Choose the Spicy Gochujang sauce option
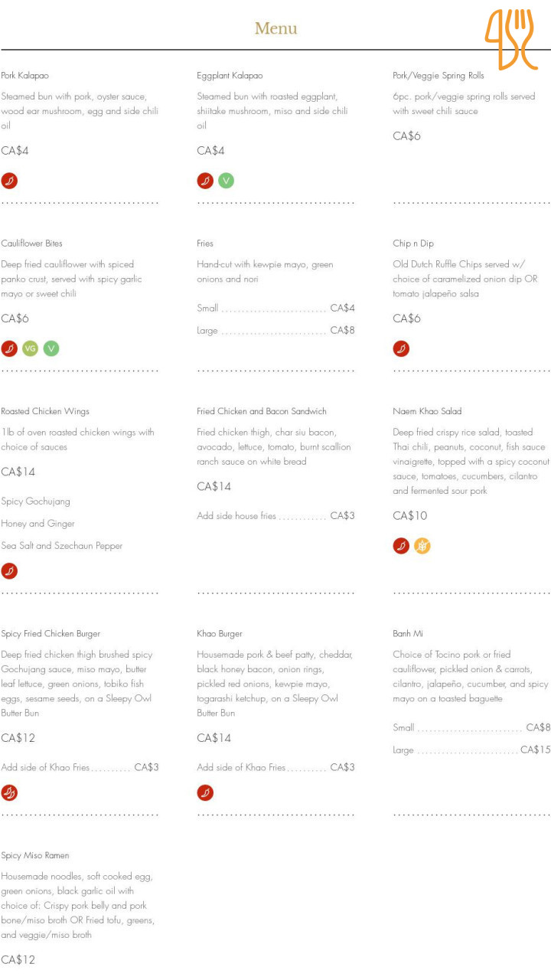 (35, 501)
